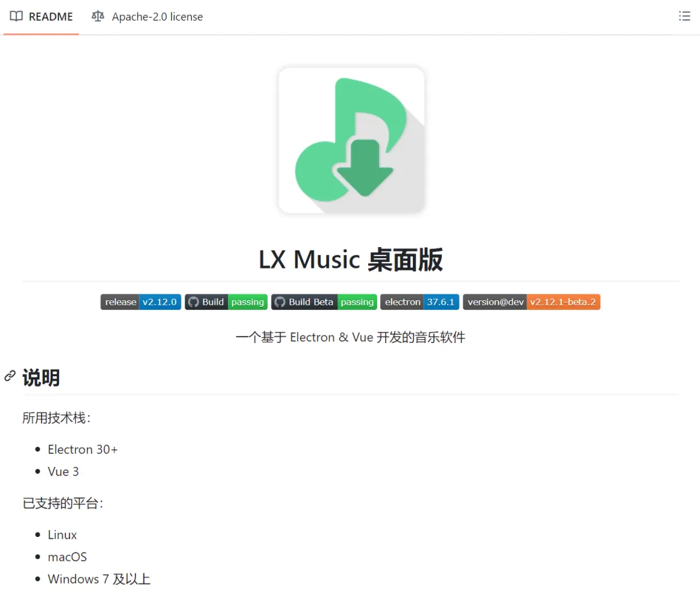Click the LX Music app logo image

tap(351, 140)
